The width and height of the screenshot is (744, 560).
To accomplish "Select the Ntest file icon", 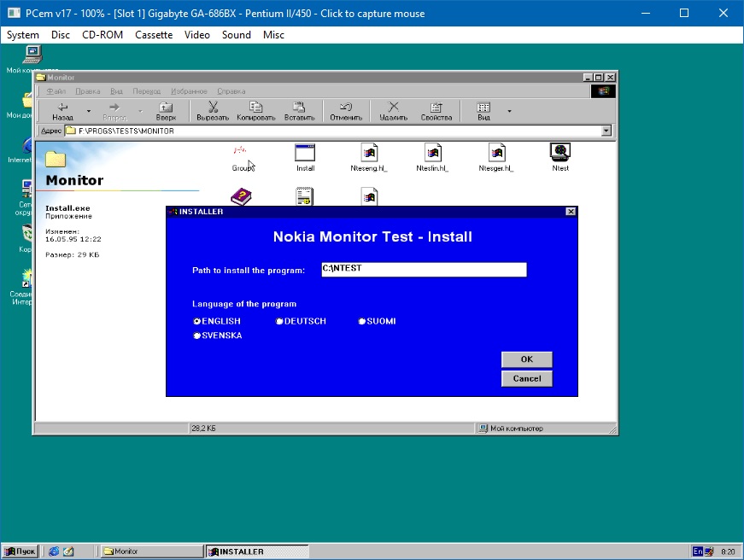I will pos(560,154).
